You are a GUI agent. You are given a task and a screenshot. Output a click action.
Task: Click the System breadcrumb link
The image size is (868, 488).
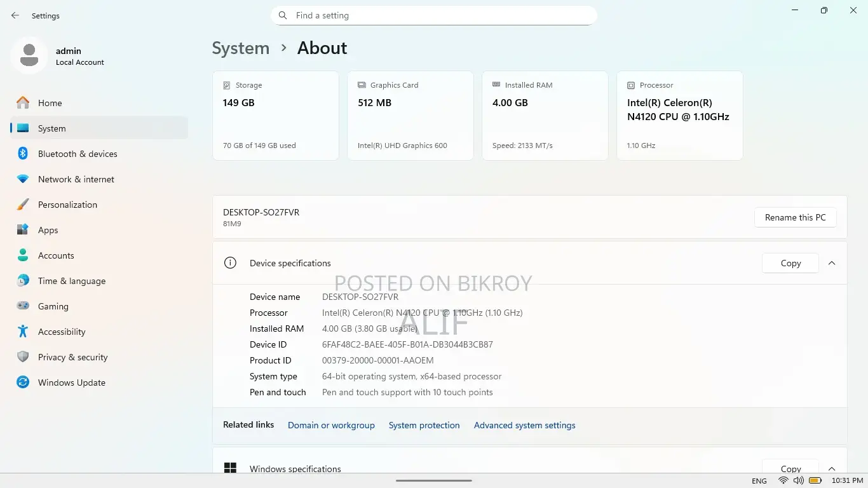pyautogui.click(x=241, y=48)
